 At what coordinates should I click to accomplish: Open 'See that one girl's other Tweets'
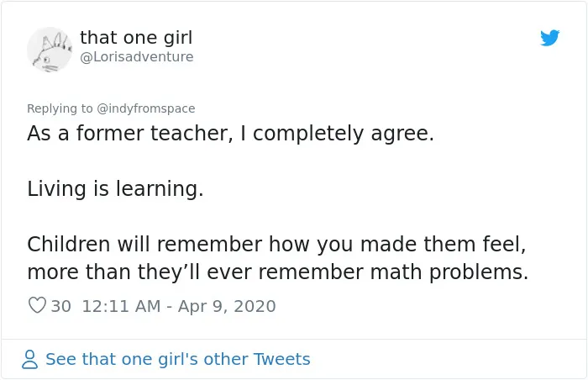click(178, 359)
